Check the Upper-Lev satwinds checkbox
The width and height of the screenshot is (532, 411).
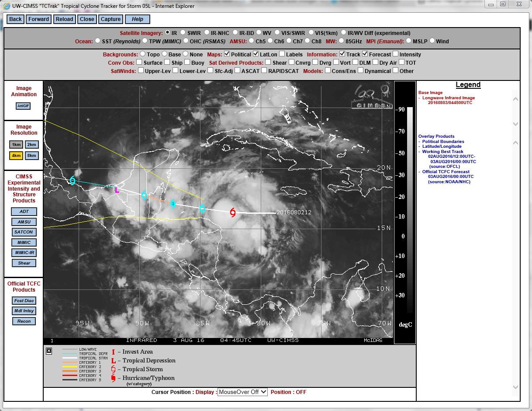[141, 70]
